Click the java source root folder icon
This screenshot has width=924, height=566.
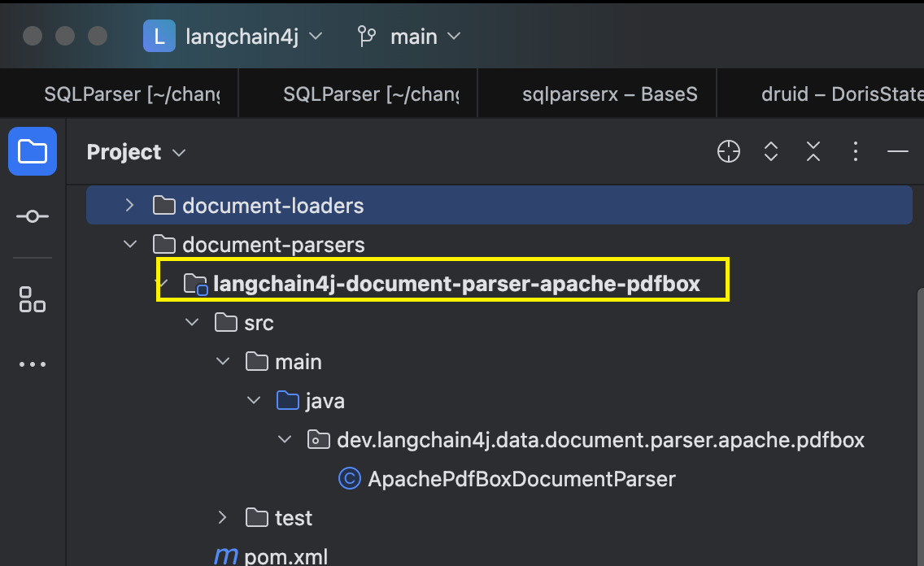pyautogui.click(x=288, y=400)
